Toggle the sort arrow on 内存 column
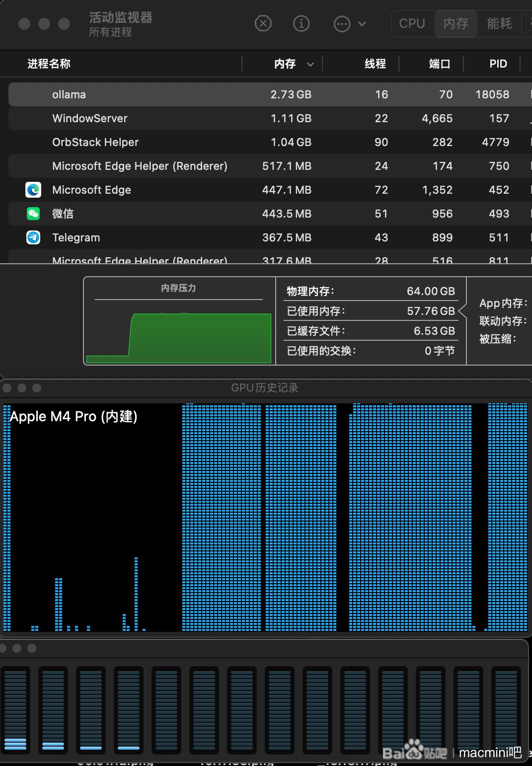The height and width of the screenshot is (766, 532). coord(310,64)
